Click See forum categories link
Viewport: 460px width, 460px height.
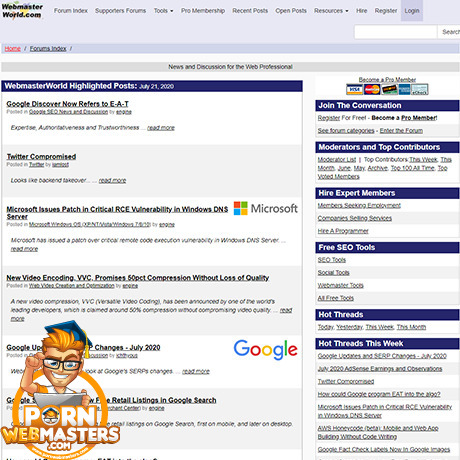[346, 131]
